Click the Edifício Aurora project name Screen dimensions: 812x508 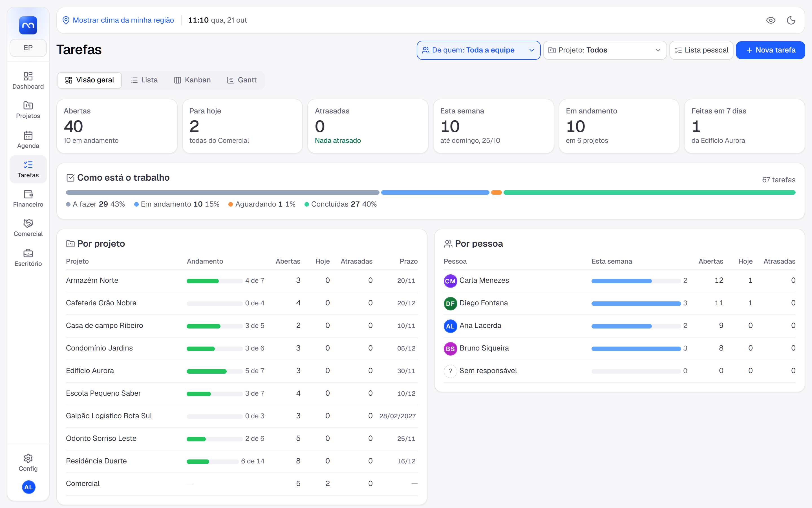90,371
